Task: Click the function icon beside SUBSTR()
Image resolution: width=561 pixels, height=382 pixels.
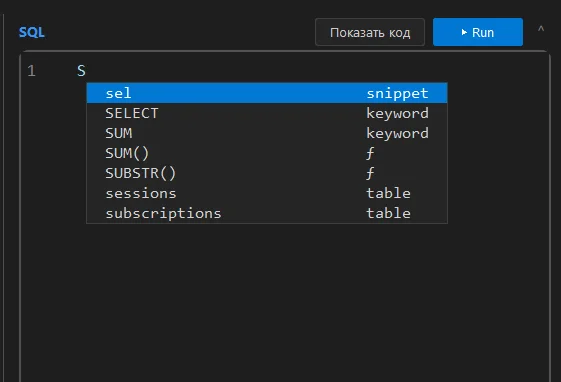Action: point(370,173)
